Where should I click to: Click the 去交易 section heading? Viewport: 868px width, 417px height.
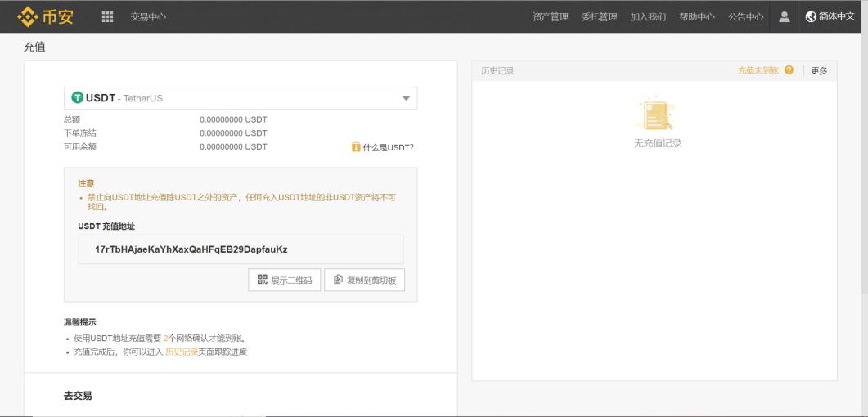[78, 396]
